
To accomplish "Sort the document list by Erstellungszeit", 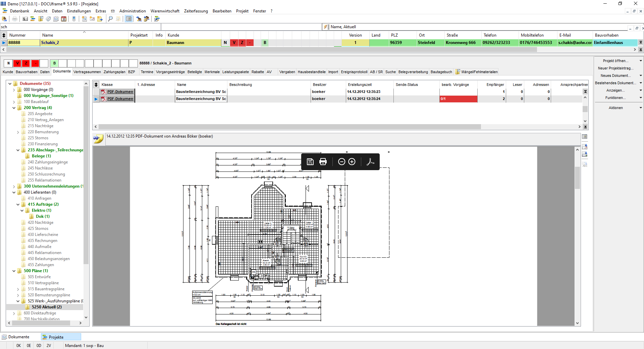I will click(x=360, y=85).
